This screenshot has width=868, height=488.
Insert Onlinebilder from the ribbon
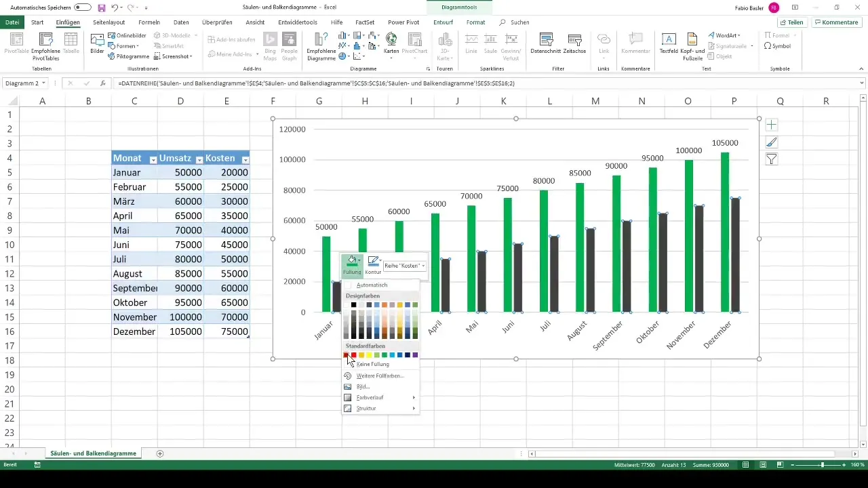coord(127,35)
